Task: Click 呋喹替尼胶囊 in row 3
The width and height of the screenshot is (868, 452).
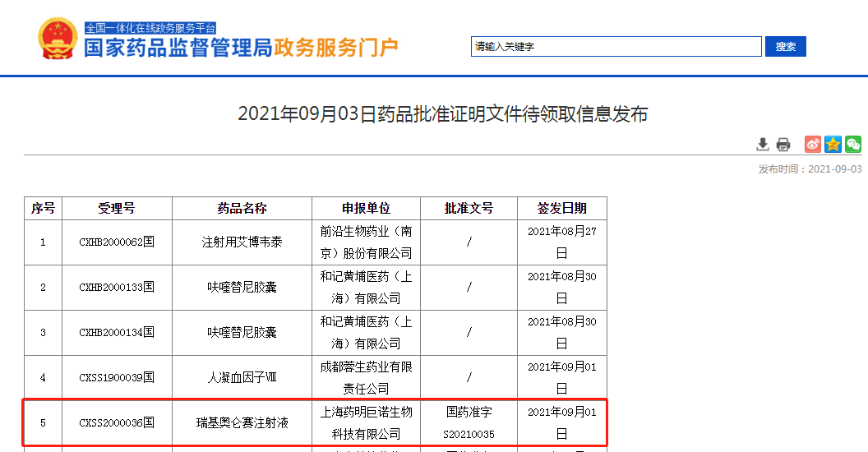Action: coord(242,333)
